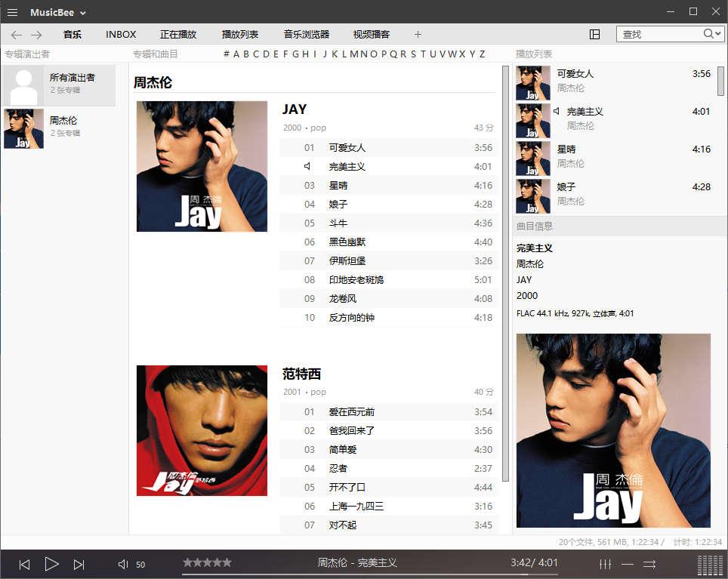This screenshot has width=728, height=579.
Task: Click the album list vertical scrollbar
Action: (x=506, y=274)
